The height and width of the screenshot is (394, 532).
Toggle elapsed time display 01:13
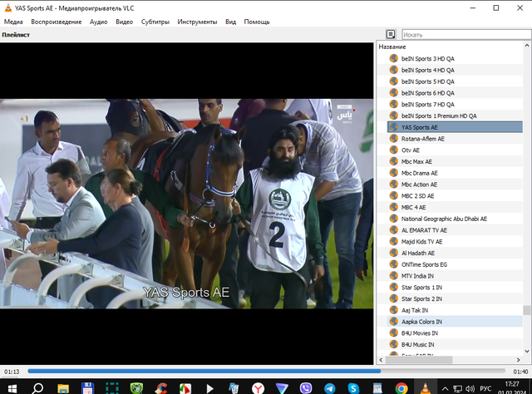[12, 372]
